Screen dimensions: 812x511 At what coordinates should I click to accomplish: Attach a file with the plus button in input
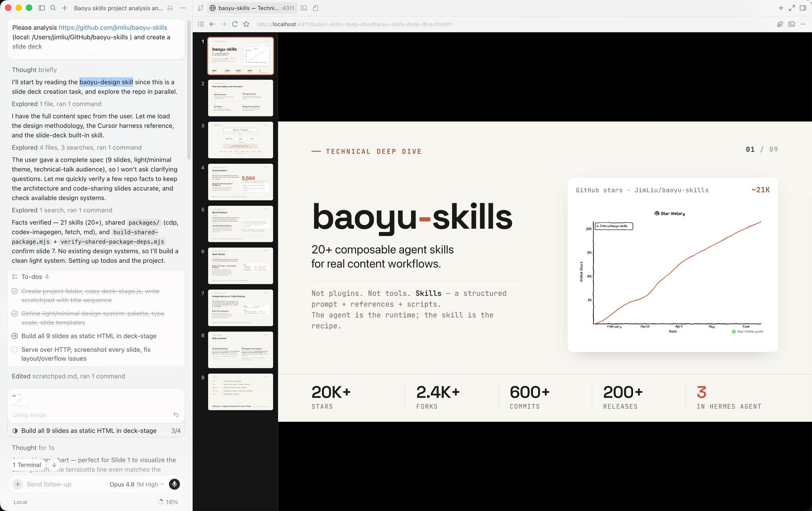pos(18,484)
